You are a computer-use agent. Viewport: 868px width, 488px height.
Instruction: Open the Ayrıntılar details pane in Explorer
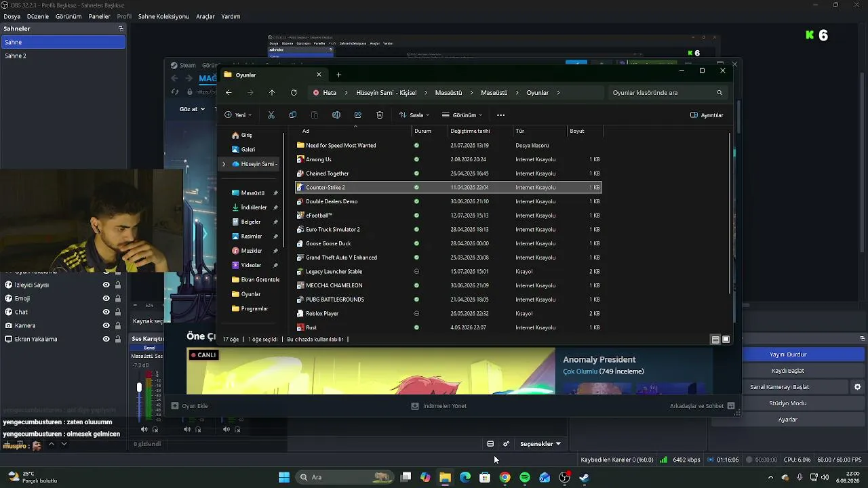point(707,115)
